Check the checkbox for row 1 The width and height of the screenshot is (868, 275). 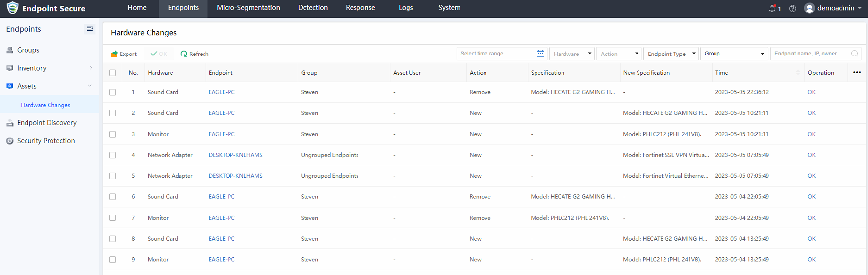point(113,92)
